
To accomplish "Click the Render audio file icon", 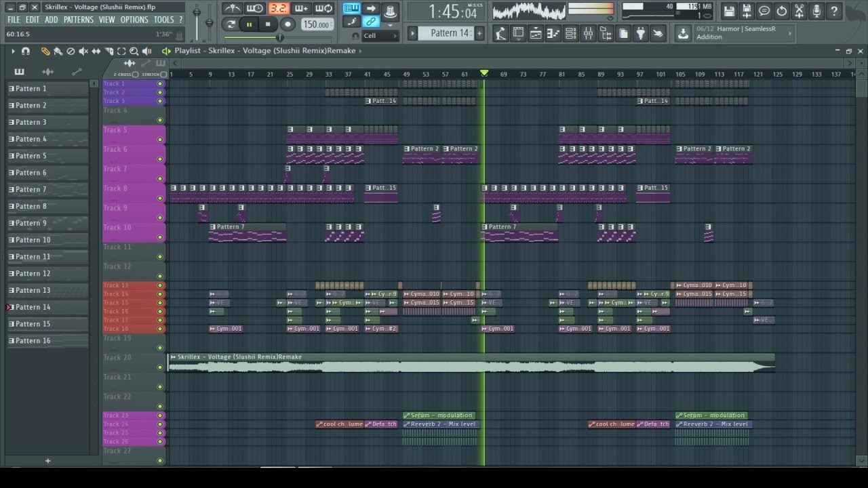I will point(747,11).
